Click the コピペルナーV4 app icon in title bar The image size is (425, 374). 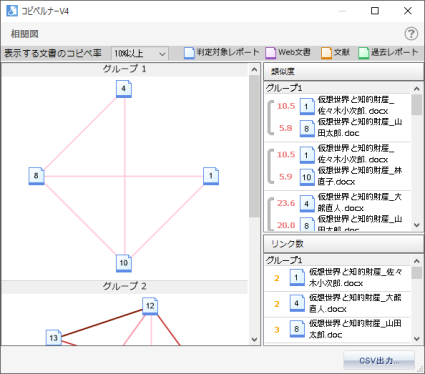pyautogui.click(x=12, y=11)
